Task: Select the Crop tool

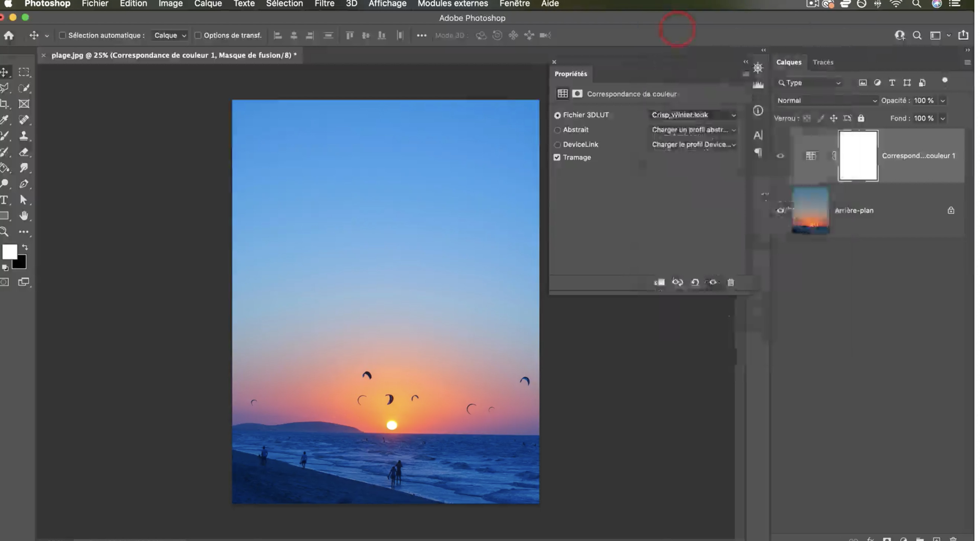Action: click(4, 104)
